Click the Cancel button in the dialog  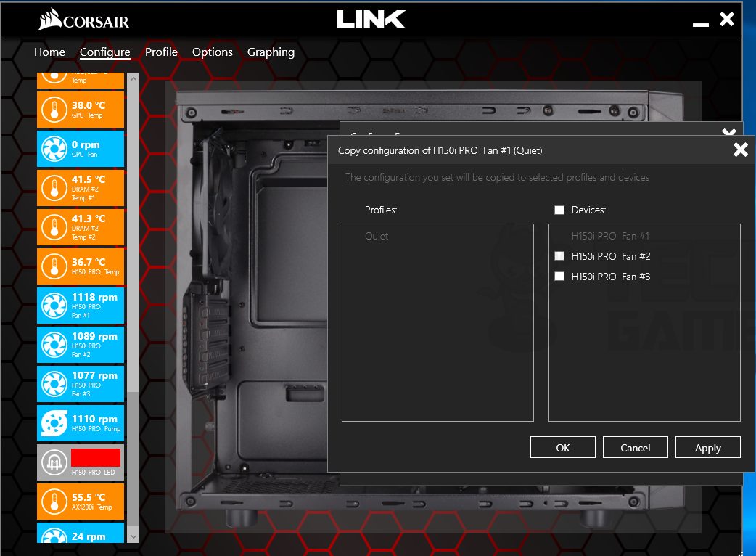click(x=636, y=448)
